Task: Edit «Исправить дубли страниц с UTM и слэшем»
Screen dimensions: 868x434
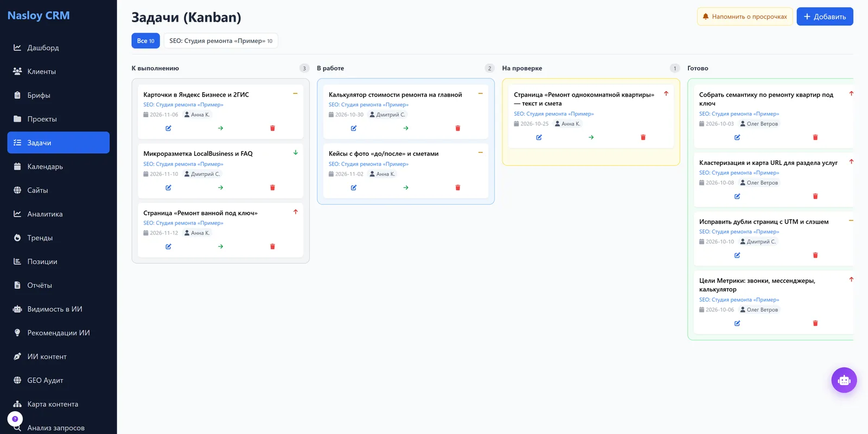Action: pos(737,256)
